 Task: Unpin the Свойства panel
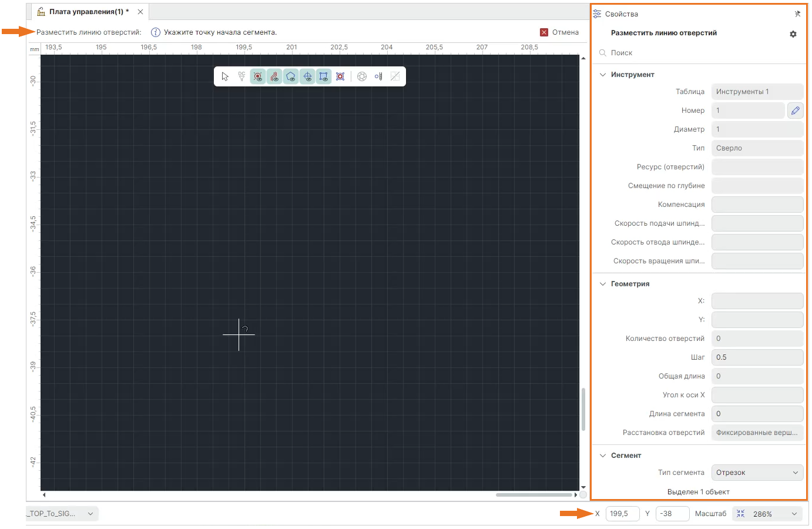click(x=797, y=14)
